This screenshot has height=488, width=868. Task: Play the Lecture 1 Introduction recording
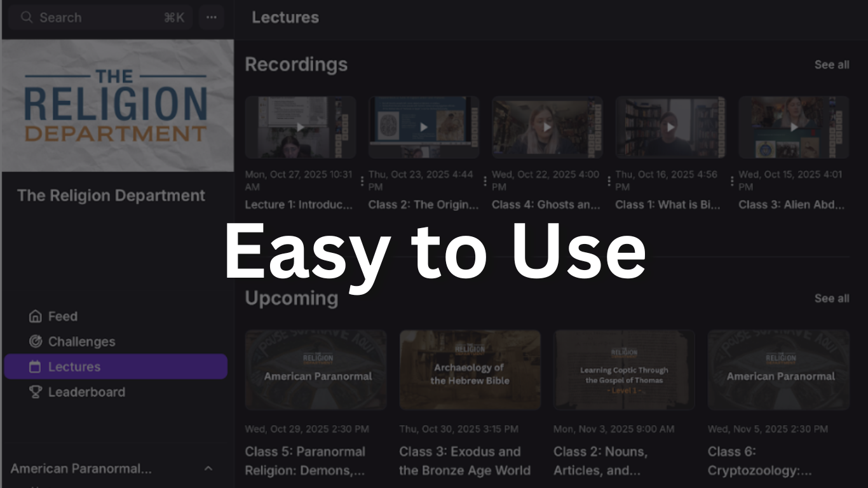click(x=301, y=127)
